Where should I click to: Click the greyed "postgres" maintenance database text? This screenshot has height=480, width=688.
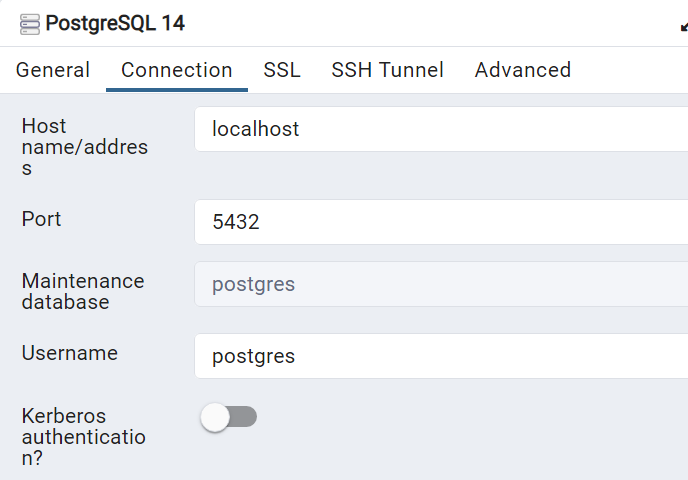pos(254,284)
